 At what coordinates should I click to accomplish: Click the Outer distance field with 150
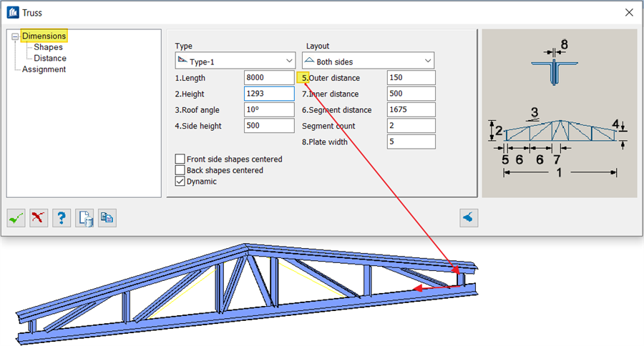[x=411, y=78]
